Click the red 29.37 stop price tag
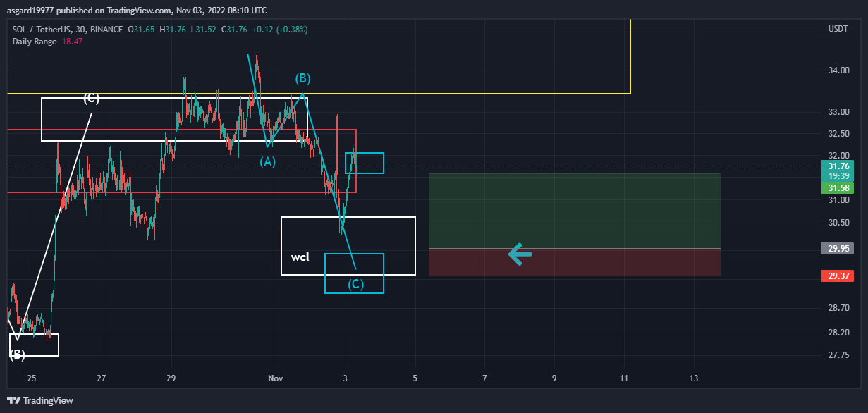Viewport: 868px width, 413px height. point(838,276)
